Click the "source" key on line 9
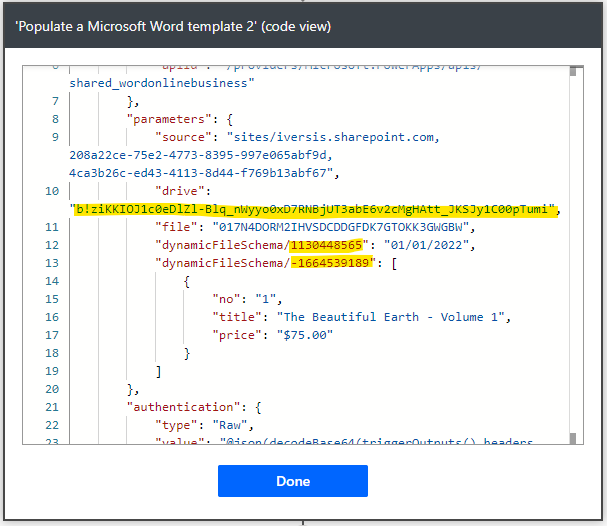This screenshot has width=607, height=526. (x=183, y=137)
